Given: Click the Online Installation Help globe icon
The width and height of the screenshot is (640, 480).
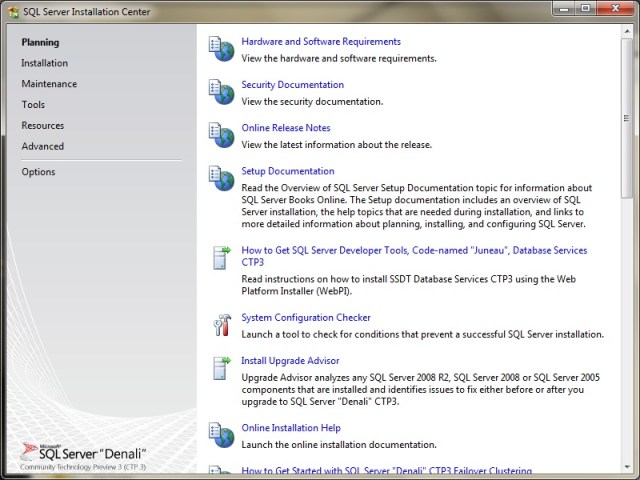Looking at the screenshot, I should (x=221, y=435).
